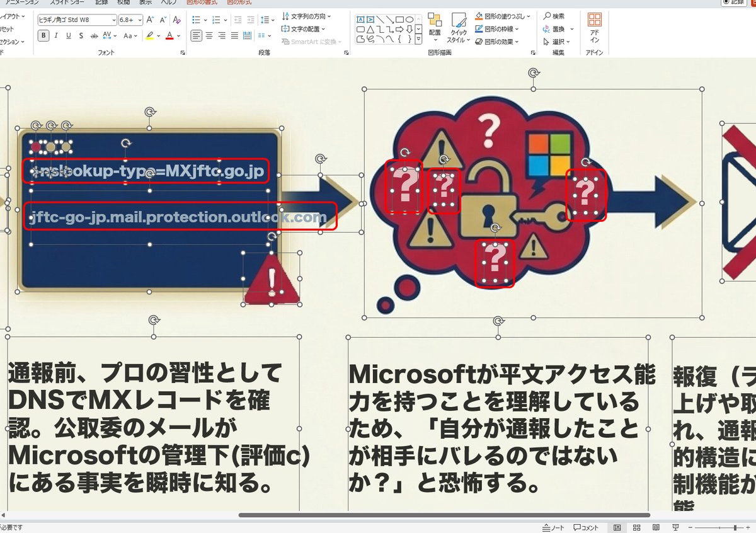Open 文字列の方向 text direction menu

point(307,16)
